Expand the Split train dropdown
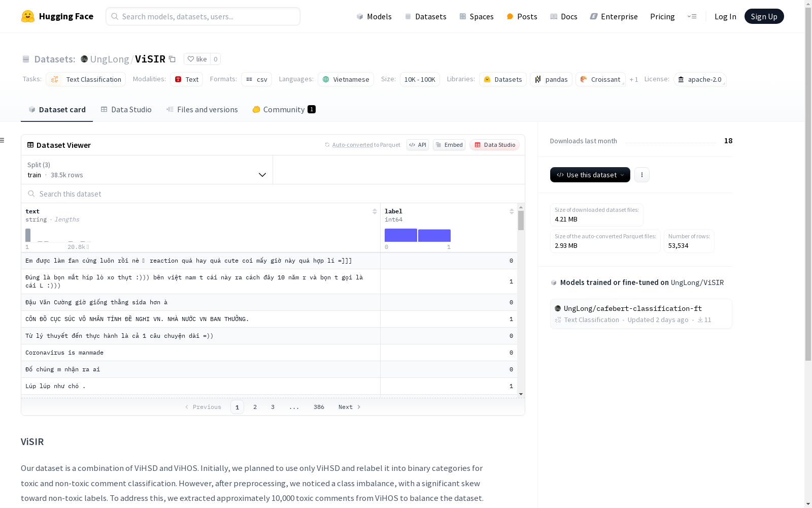This screenshot has width=812, height=508. (147, 170)
